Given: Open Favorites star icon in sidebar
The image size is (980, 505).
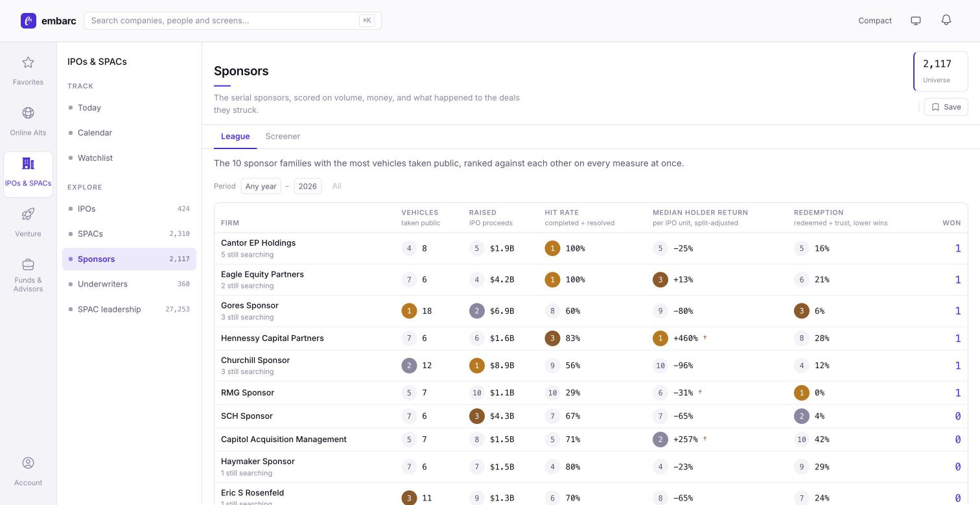Looking at the screenshot, I should [28, 62].
